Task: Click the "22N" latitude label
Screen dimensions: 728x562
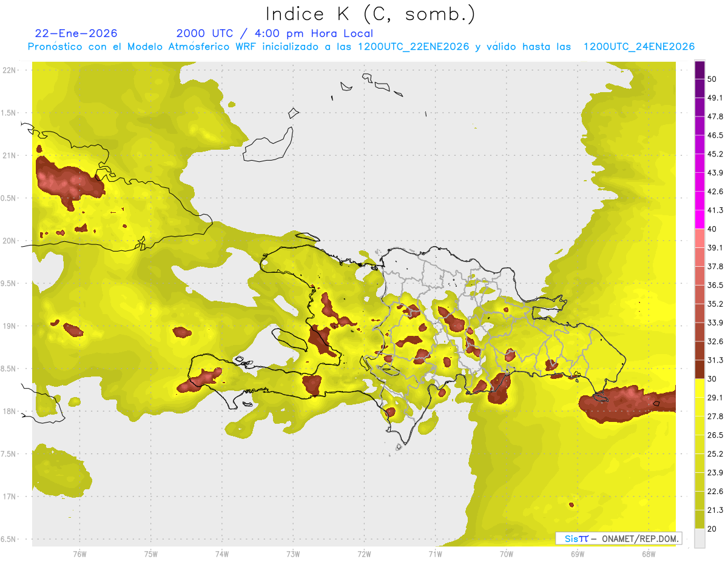Action: coord(8,70)
